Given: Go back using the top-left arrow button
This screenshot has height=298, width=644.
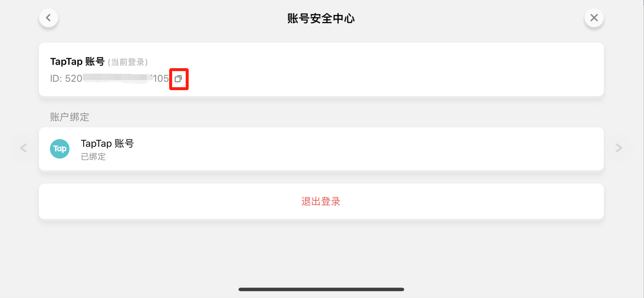Looking at the screenshot, I should [x=48, y=18].
